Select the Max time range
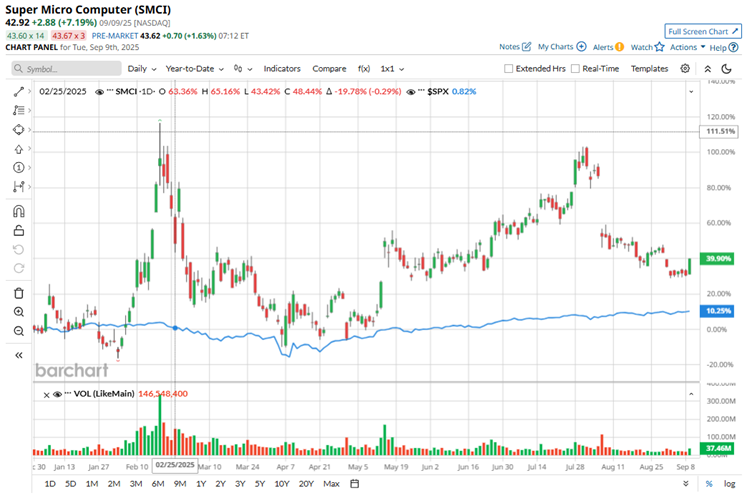The width and height of the screenshot is (752, 498). [331, 484]
